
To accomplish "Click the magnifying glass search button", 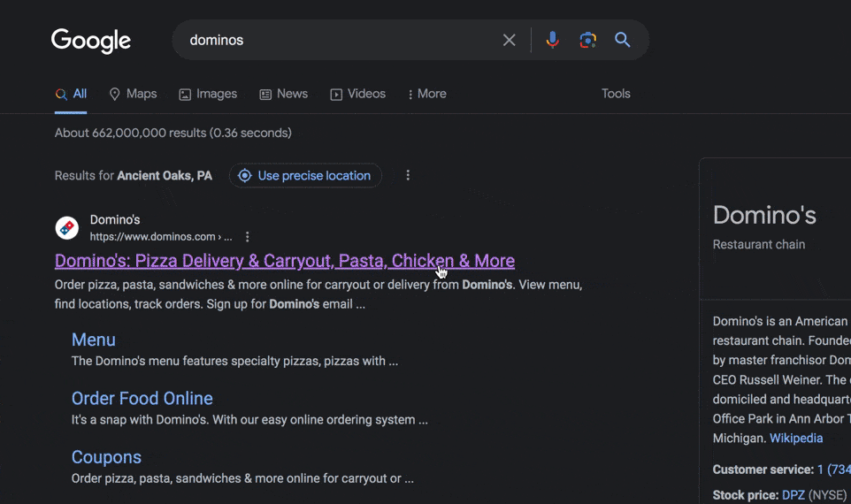I will pos(622,40).
